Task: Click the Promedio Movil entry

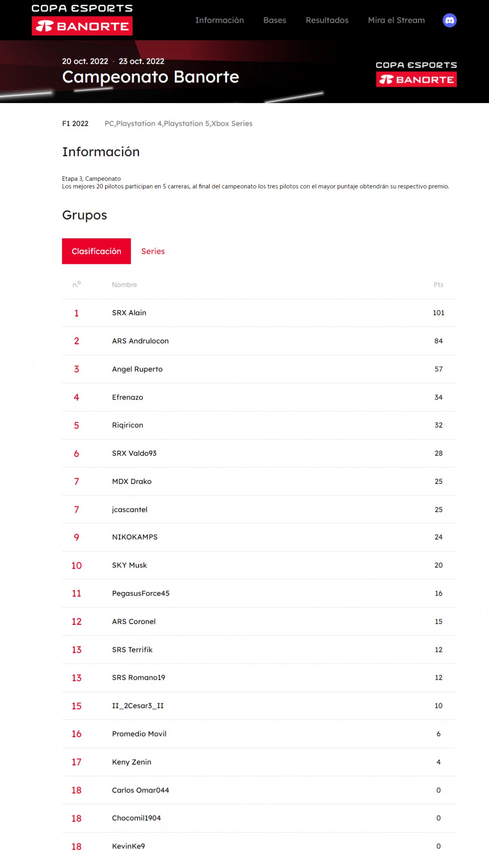Action: pyautogui.click(x=139, y=734)
